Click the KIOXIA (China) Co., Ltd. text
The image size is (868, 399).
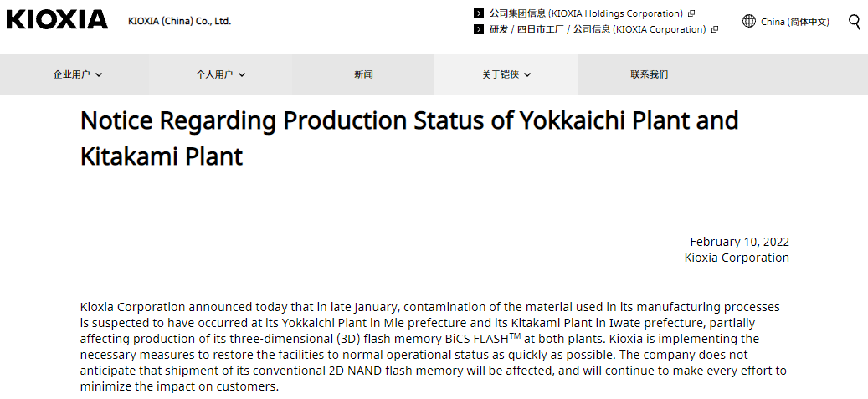tap(179, 21)
